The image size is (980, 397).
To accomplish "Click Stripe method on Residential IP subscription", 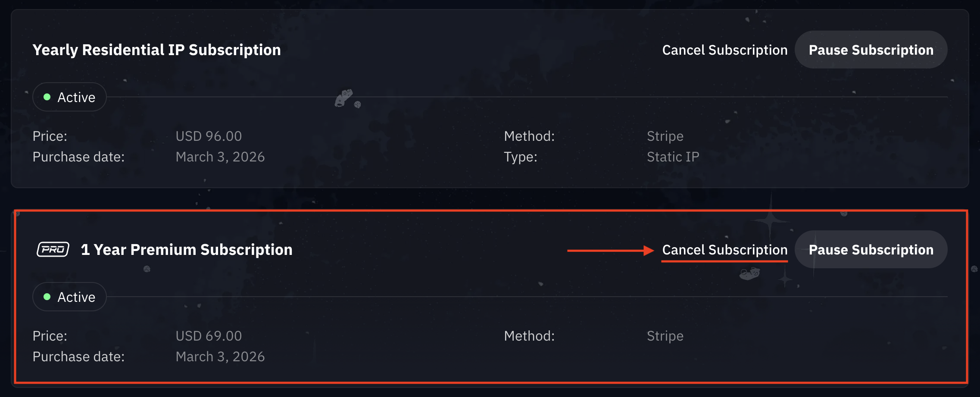I will tap(665, 136).
